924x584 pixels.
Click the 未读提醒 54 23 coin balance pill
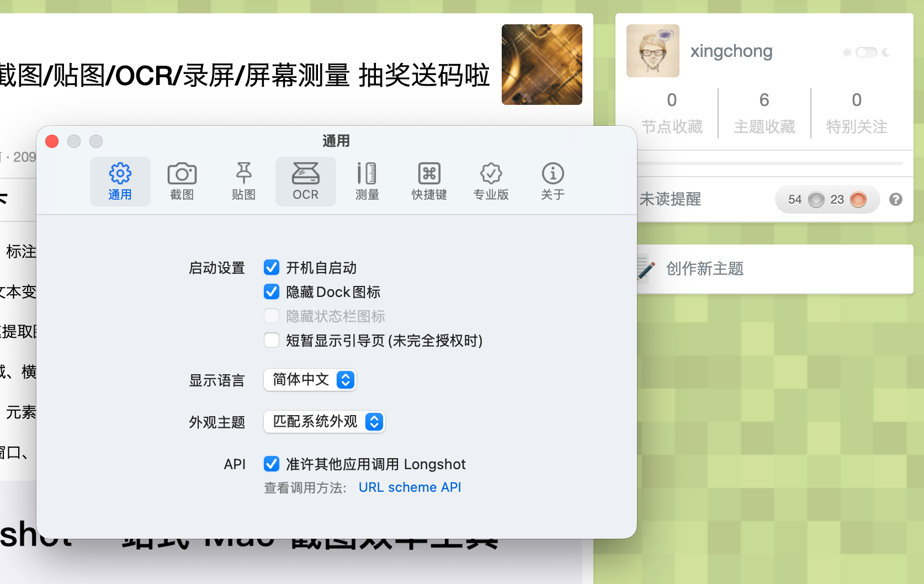[x=827, y=199]
